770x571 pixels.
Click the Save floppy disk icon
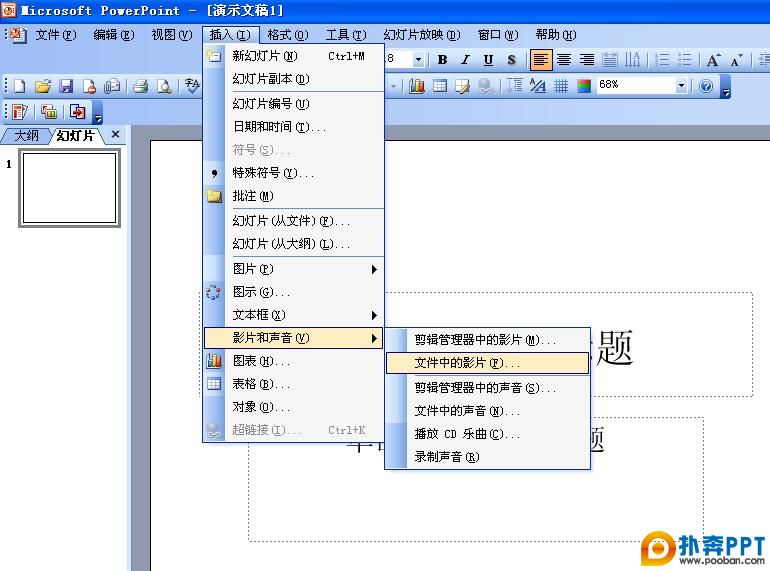point(66,86)
